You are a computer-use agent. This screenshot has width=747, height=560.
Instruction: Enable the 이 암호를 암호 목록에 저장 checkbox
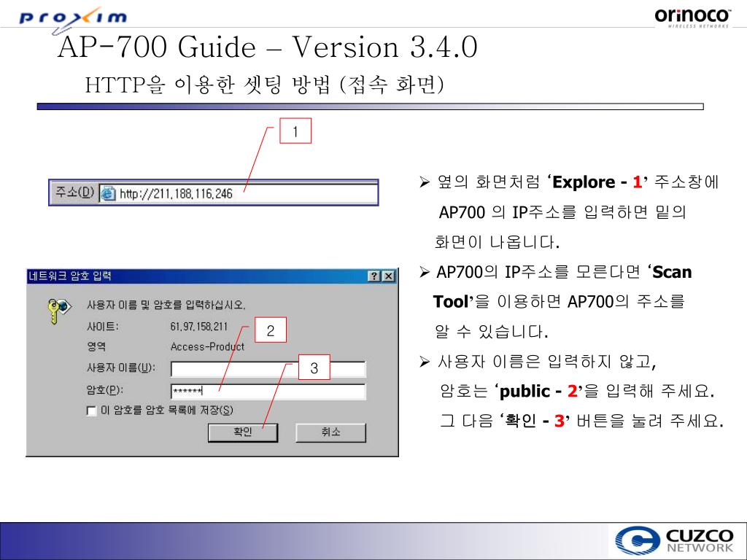coord(91,411)
